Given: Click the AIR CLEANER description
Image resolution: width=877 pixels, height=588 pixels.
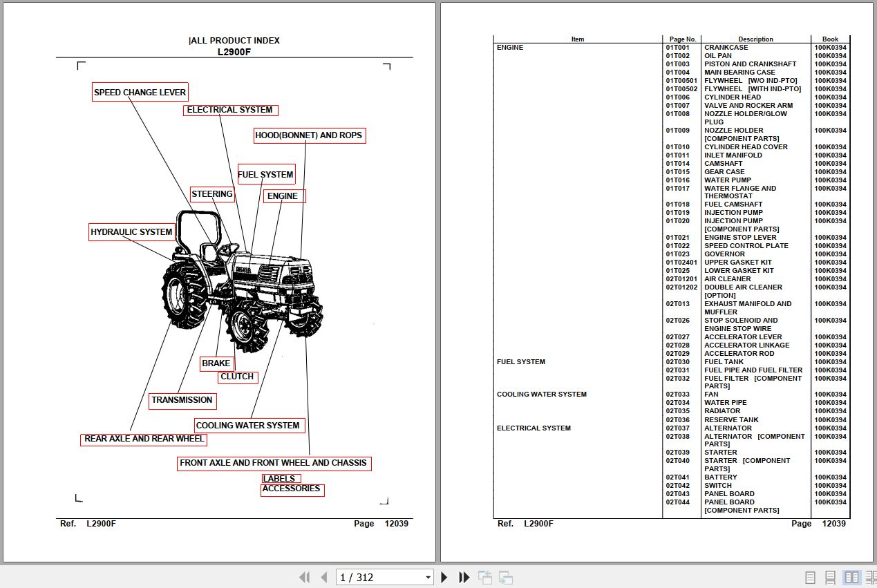Looking at the screenshot, I should [x=727, y=279].
